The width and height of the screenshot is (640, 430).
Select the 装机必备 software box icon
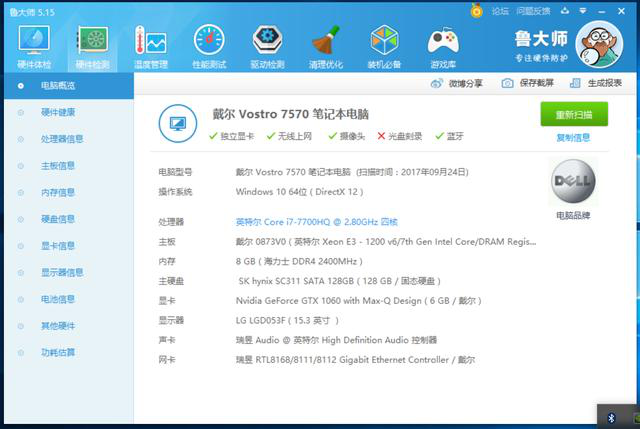[x=384, y=42]
